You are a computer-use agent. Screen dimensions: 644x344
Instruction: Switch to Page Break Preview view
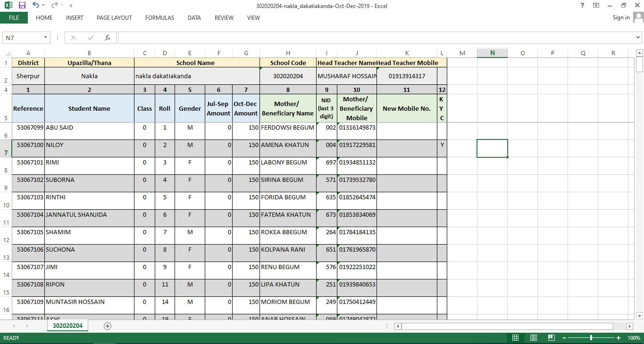pyautogui.click(x=551, y=338)
